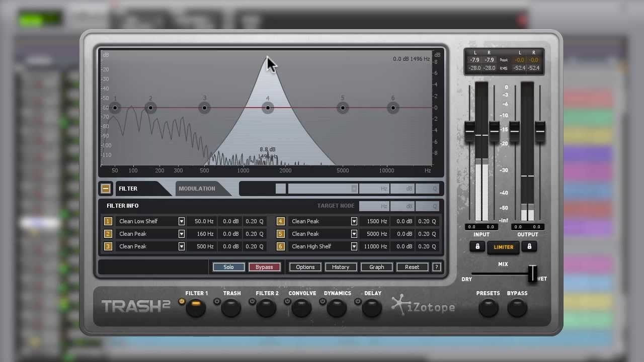Viewport: 644px width, 362px height.
Task: Click the right output gain fader
Action: click(540, 132)
